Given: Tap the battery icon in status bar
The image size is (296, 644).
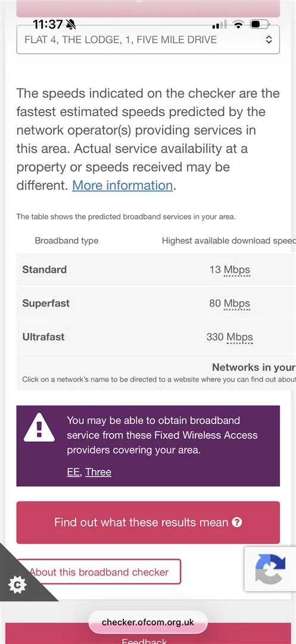Looking at the screenshot, I should pyautogui.click(x=260, y=24).
